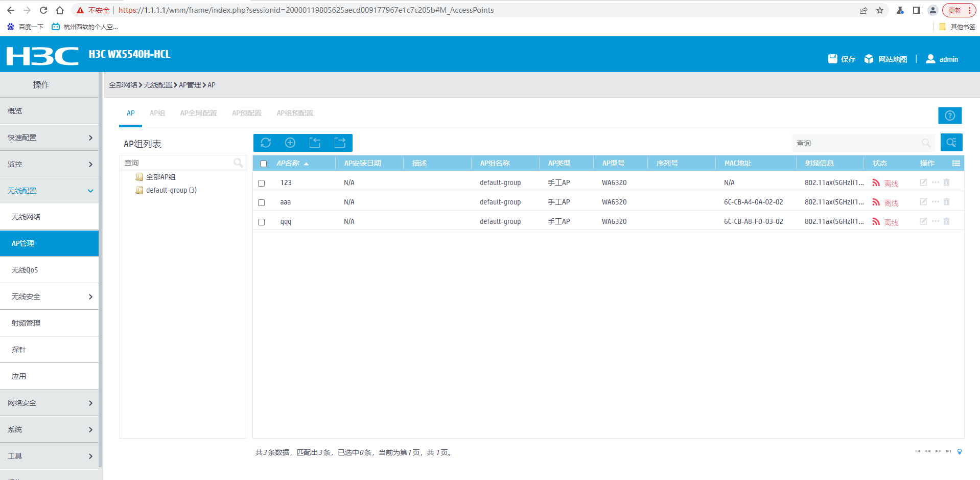Click the add AP plus icon
The image size is (980, 480).
290,143
